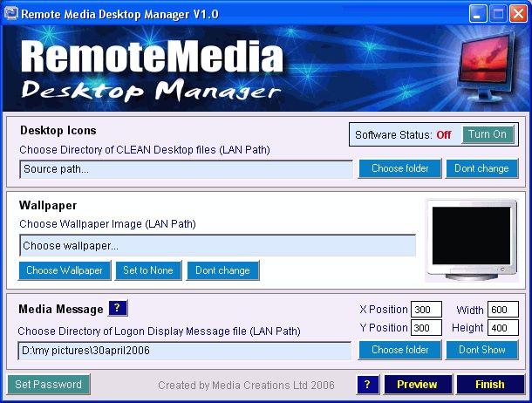Click Dont change button under Wallpaper
Image resolution: width=532 pixels, height=403 pixels.
[x=222, y=270]
